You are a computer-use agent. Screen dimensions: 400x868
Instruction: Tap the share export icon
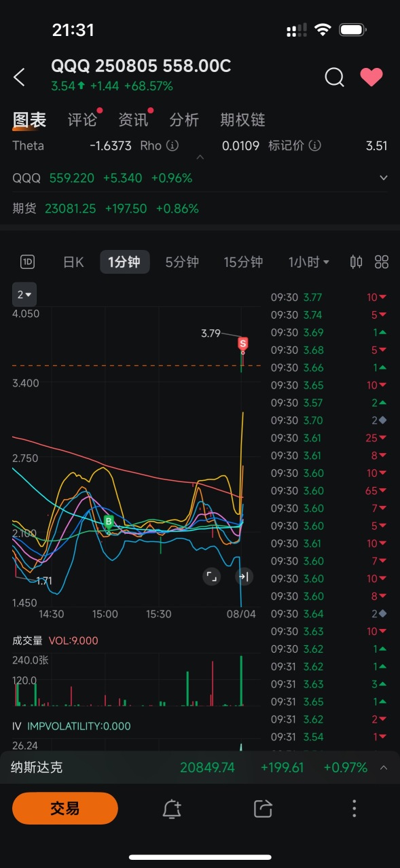click(x=263, y=808)
